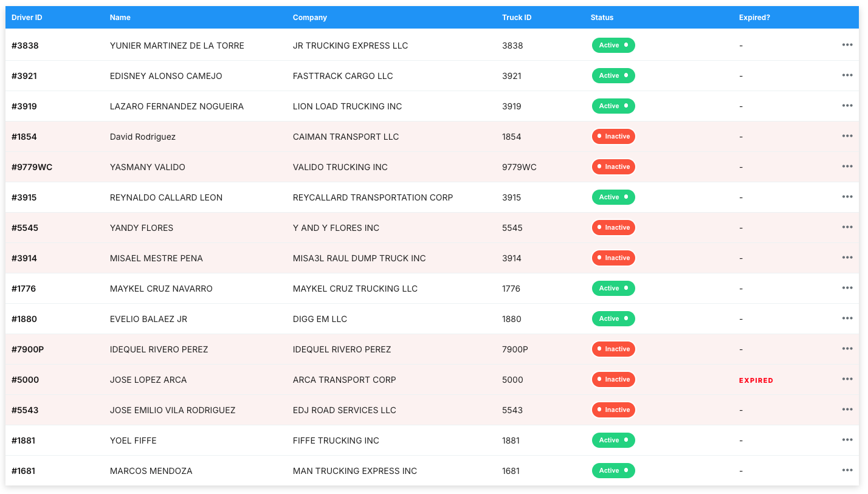Click the Name column header
This screenshot has height=494, width=868.
point(120,18)
